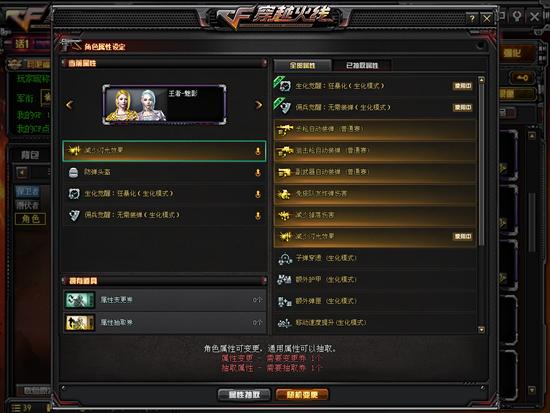The width and height of the screenshot is (550, 413).
Task: Click extract arrow on 防弹头盔 row
Action: pos(258,173)
